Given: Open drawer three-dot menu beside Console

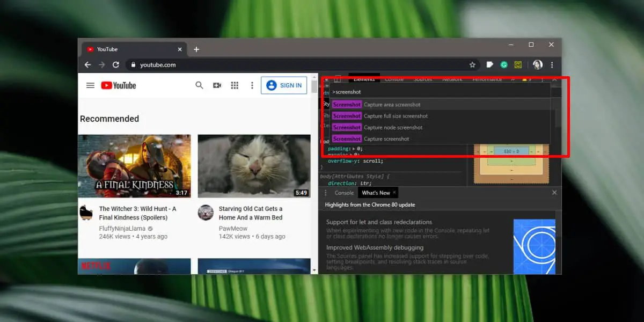Looking at the screenshot, I should 326,193.
